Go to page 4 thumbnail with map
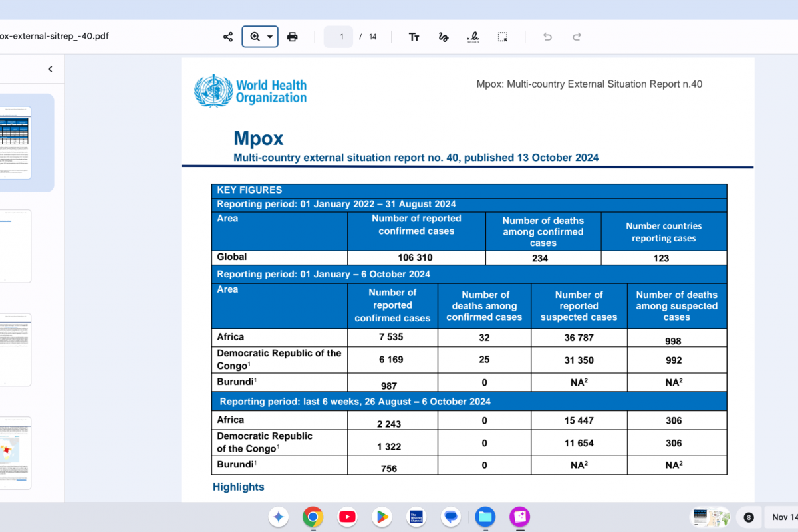Screen dimensions: 798x532 click(16, 453)
